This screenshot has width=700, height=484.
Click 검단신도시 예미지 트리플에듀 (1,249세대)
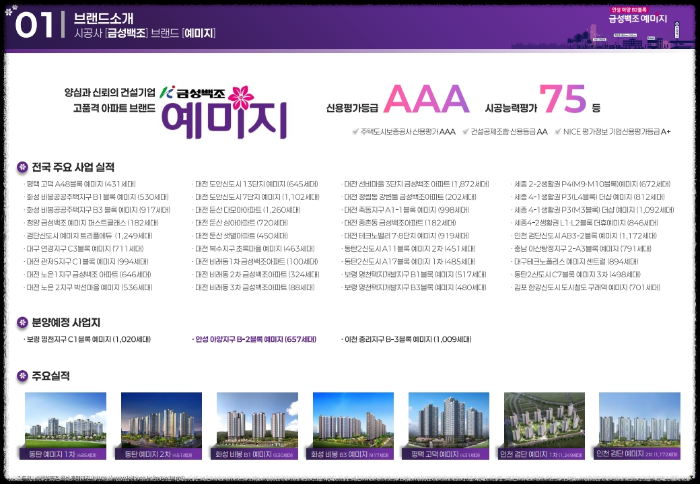point(88,236)
